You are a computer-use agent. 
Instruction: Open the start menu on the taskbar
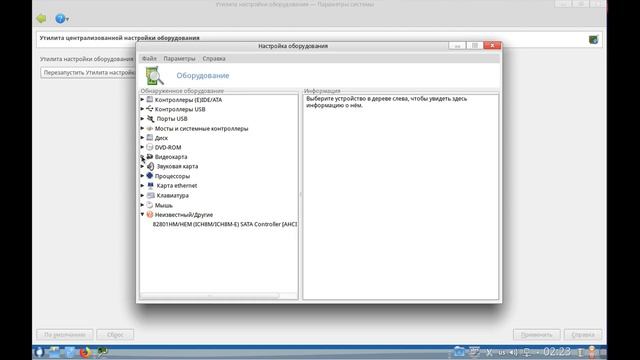click(x=39, y=352)
